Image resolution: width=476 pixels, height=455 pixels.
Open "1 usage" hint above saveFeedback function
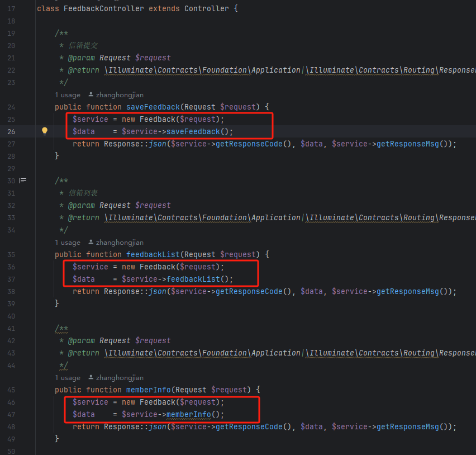click(x=68, y=95)
